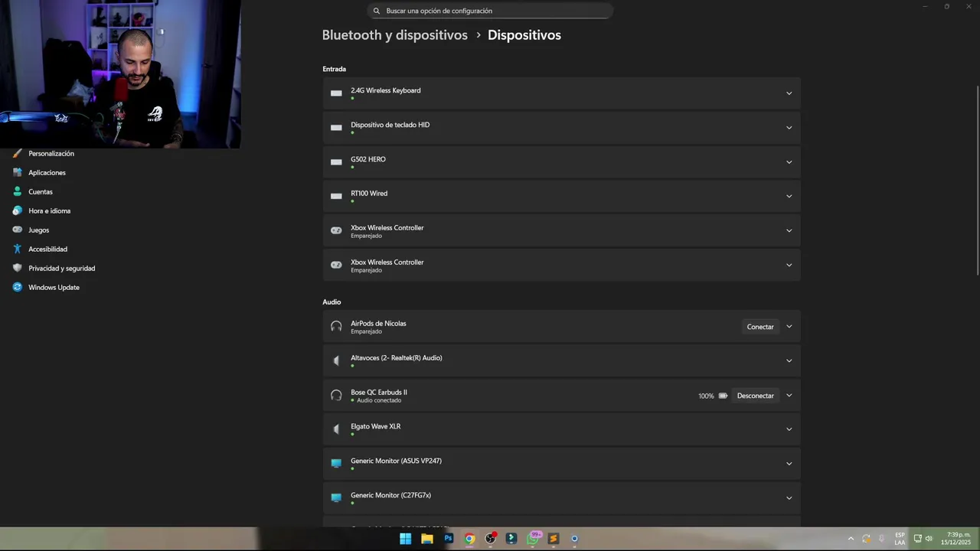
Task: Click the ESP LAA language indicator
Action: click(x=900, y=539)
